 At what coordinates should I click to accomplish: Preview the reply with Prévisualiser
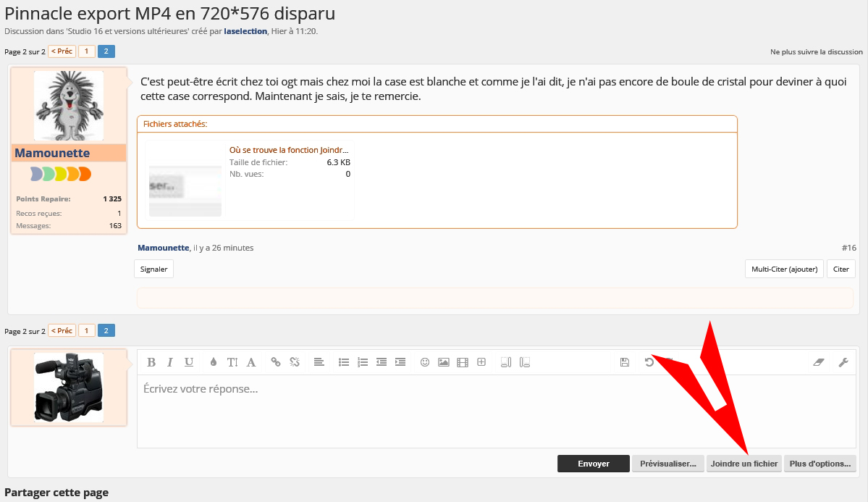tap(668, 464)
